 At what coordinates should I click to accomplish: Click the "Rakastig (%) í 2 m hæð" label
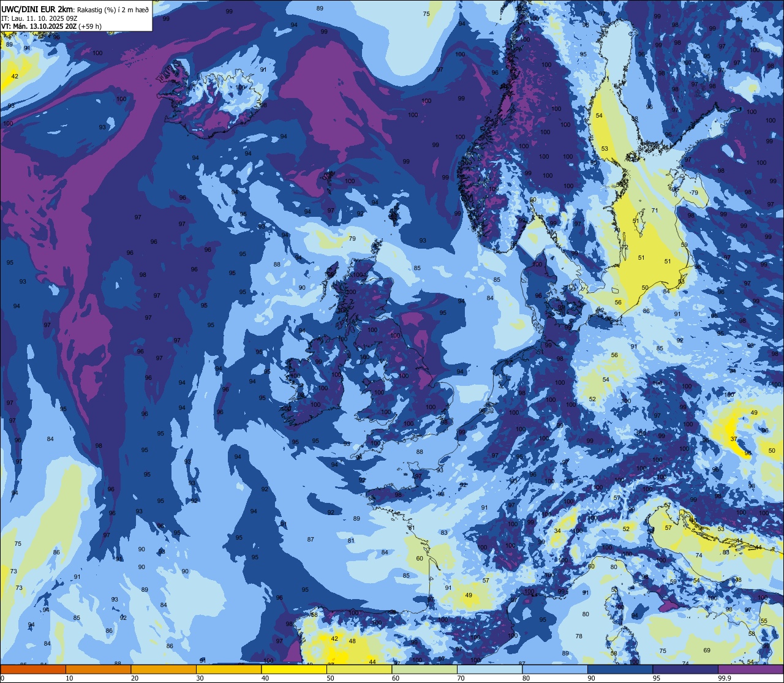pyautogui.click(x=113, y=9)
